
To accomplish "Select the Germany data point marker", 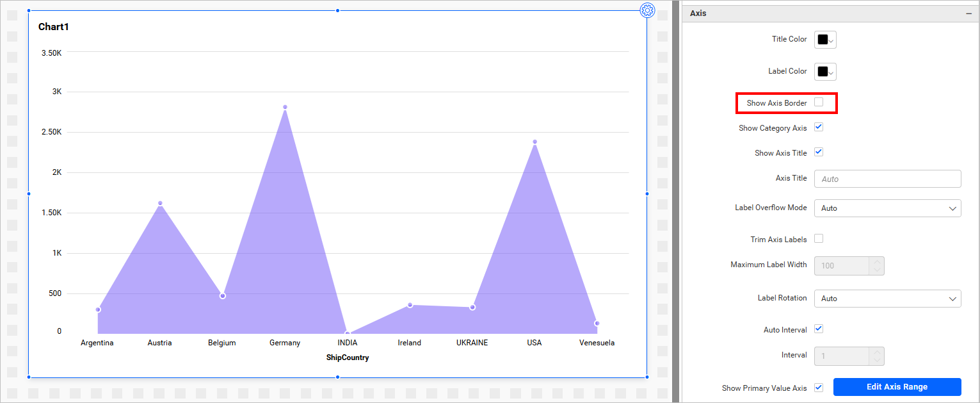I will 285,107.
